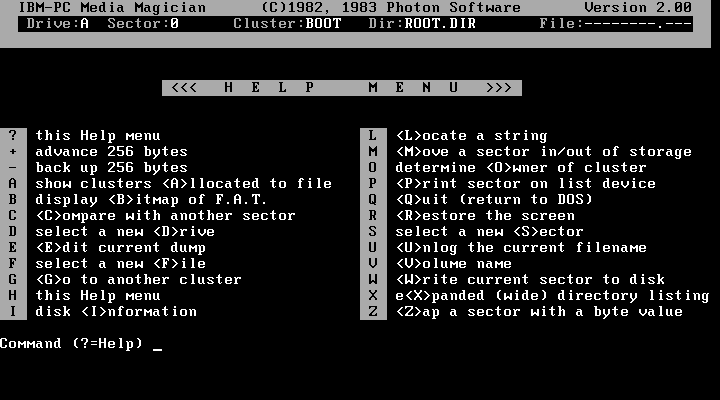720x400 pixels.
Task: Click the HELP MENU title banner
Action: (x=342, y=88)
